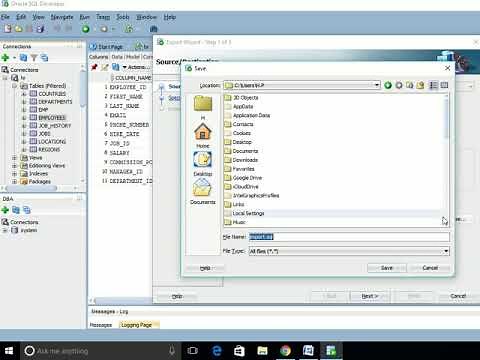Open the Task View taskbar icon
480x360 pixels.
pos(192,351)
